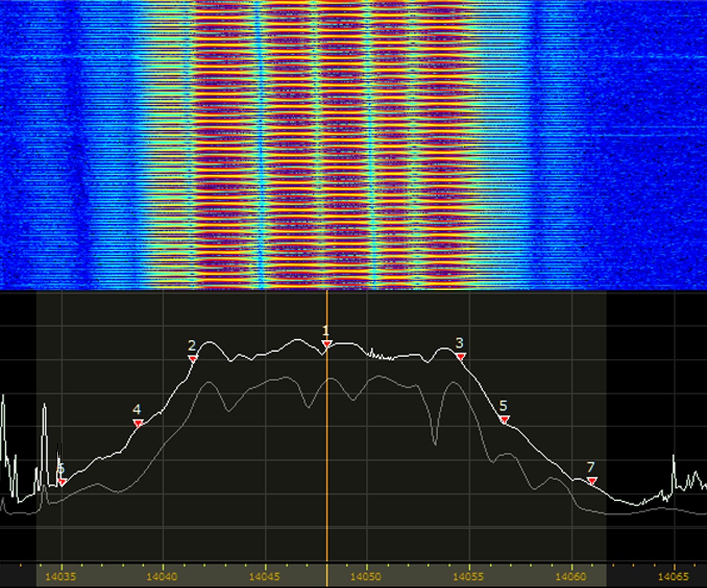The image size is (707, 588).
Task: Click the tall narrow peak left of 14035
Action: tap(44, 413)
